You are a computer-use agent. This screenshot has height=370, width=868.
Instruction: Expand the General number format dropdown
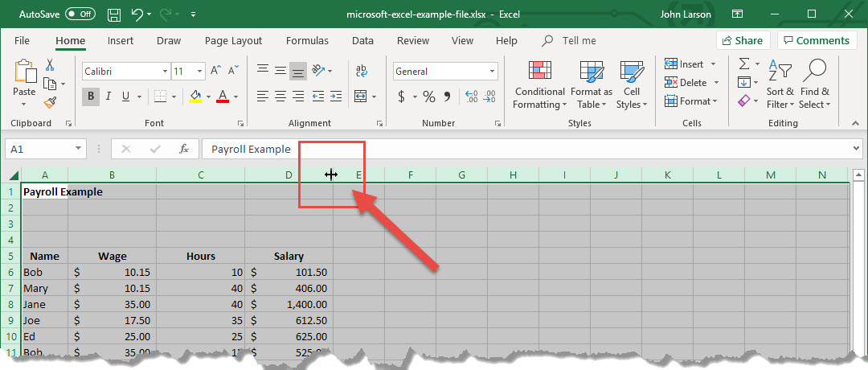[492, 72]
